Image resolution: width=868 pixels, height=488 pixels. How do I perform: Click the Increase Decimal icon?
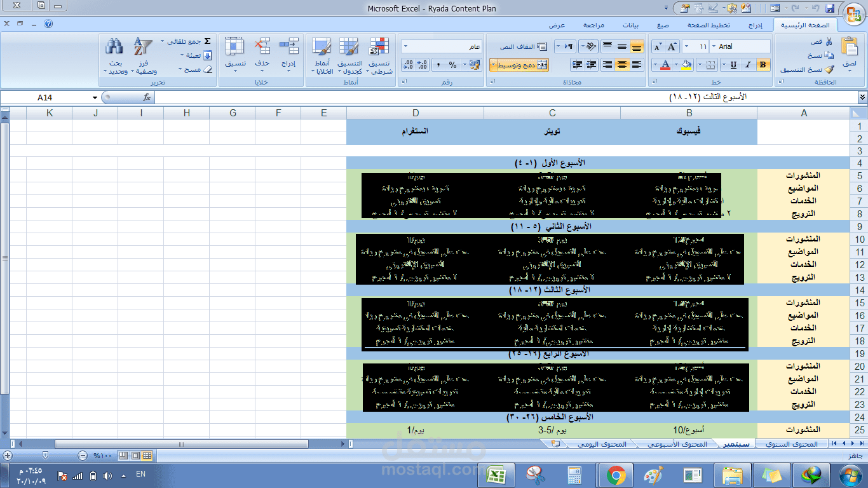pos(422,65)
